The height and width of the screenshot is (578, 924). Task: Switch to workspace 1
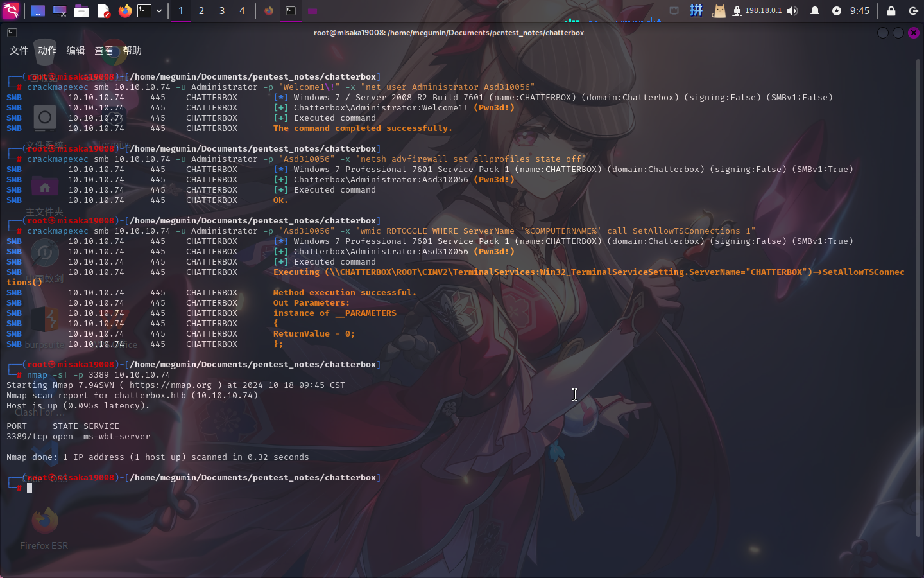click(x=181, y=11)
